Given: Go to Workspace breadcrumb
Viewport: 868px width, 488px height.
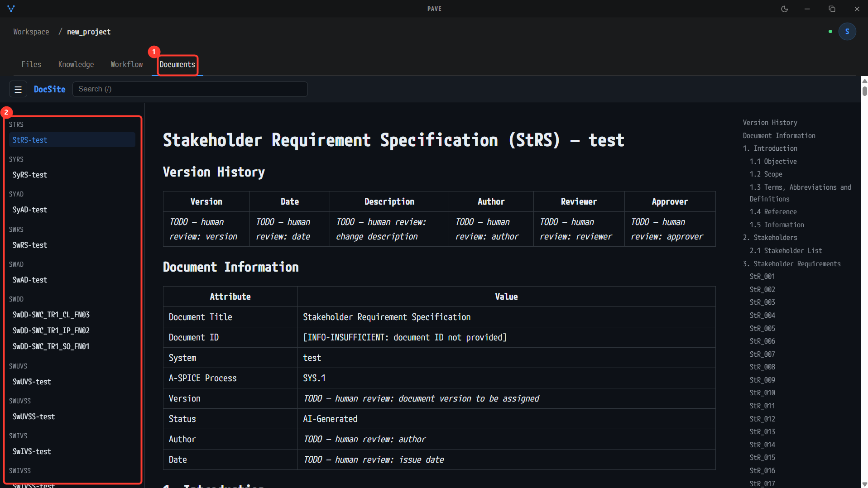Looking at the screenshot, I should coord(31,32).
